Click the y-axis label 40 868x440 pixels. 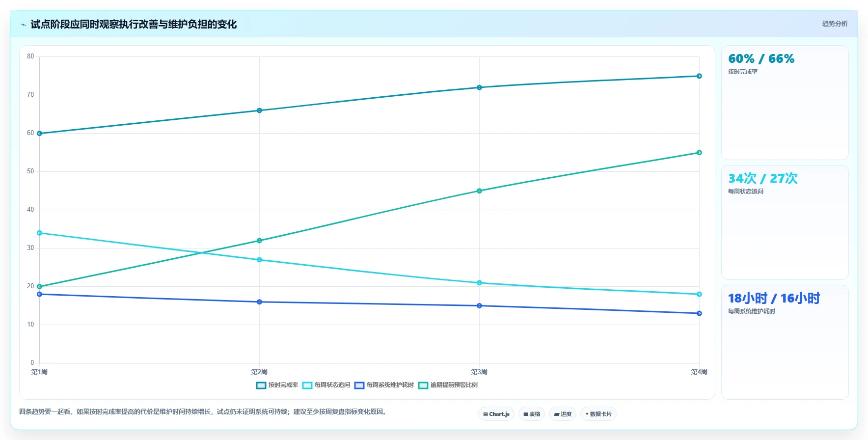(x=30, y=210)
